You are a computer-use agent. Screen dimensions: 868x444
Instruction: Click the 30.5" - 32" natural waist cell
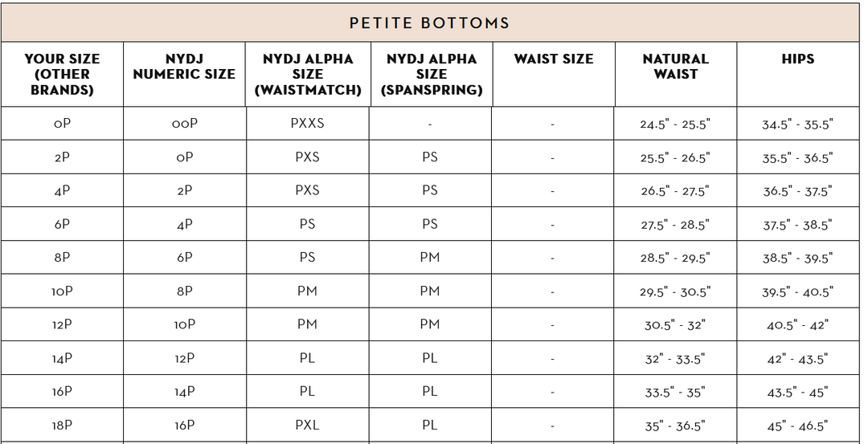(675, 325)
